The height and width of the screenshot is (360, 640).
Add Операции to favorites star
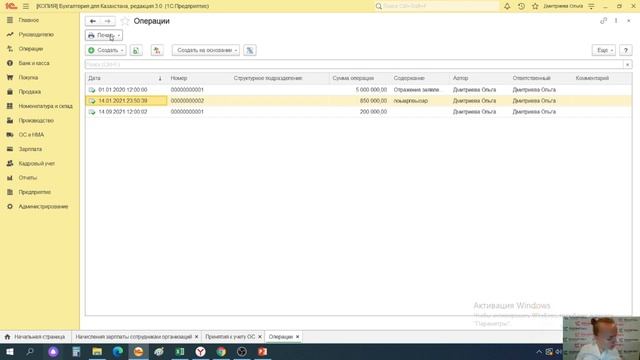(x=125, y=21)
